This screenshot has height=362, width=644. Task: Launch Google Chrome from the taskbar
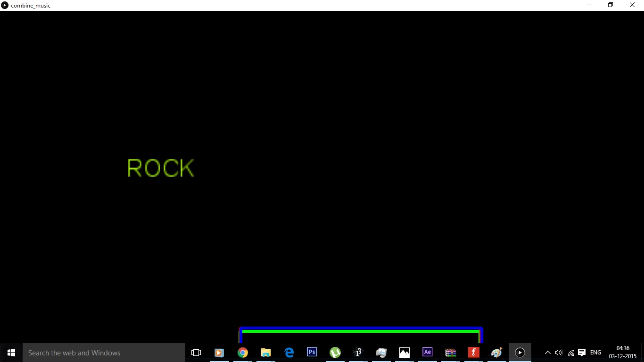(x=243, y=353)
